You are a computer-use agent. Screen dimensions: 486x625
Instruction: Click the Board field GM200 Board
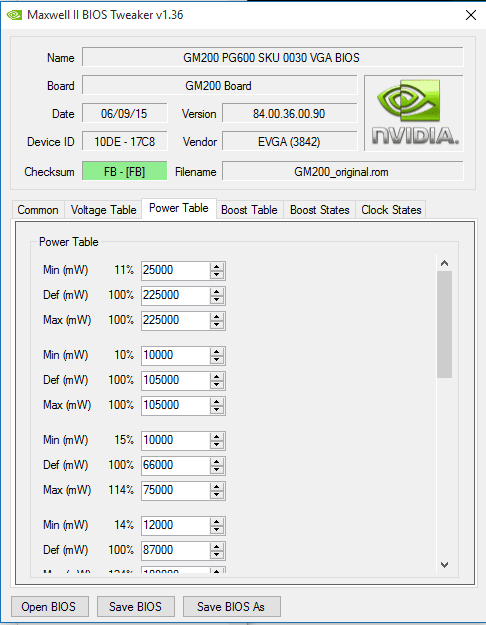[x=220, y=86]
